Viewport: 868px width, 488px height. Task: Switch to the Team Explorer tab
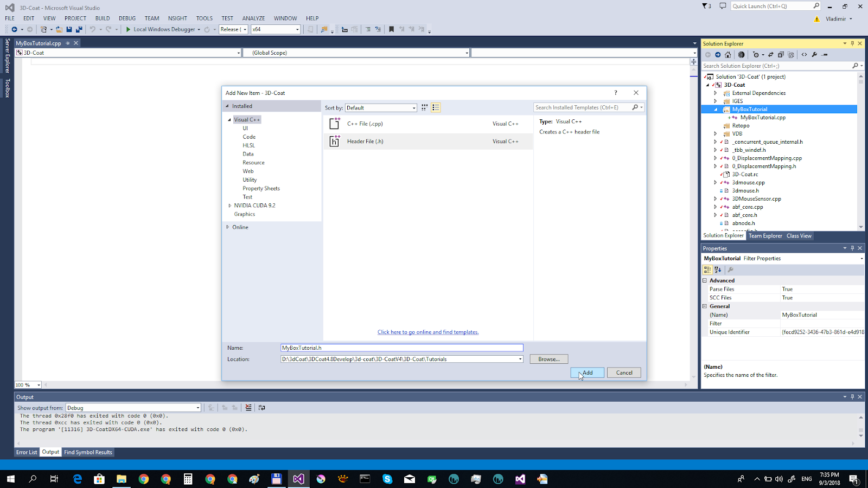point(765,236)
